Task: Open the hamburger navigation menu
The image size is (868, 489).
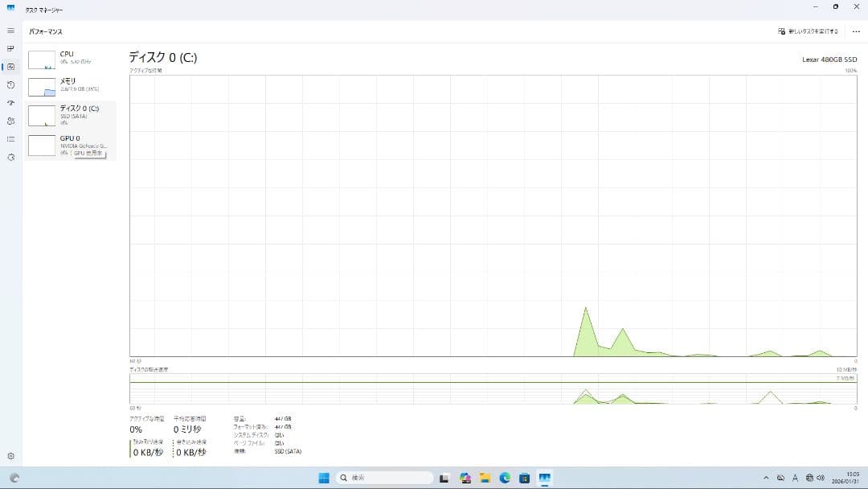Action: click(10, 31)
